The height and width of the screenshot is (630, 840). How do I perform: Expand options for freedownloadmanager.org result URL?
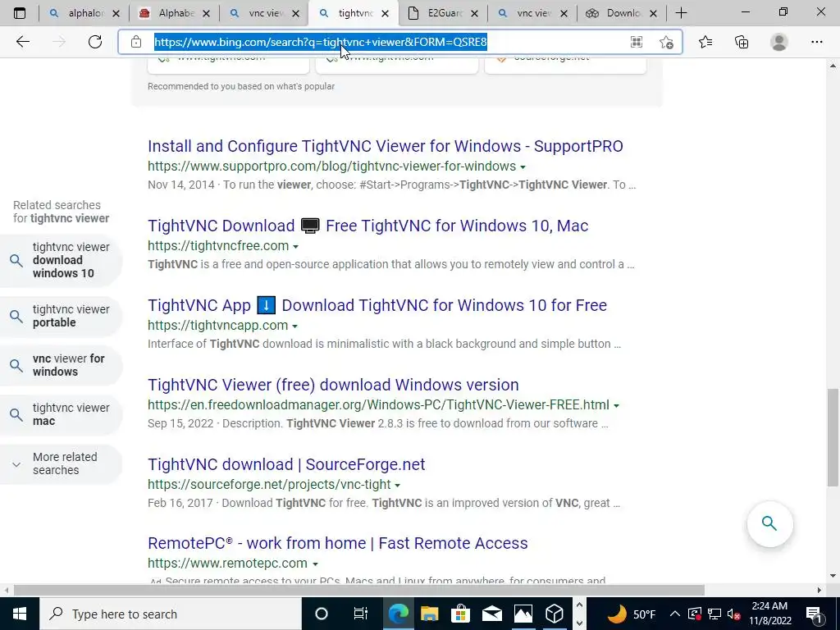click(x=616, y=405)
